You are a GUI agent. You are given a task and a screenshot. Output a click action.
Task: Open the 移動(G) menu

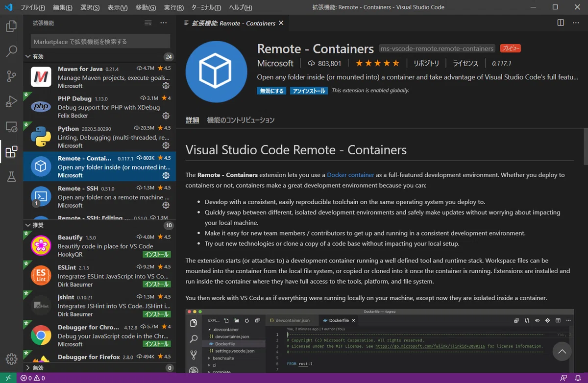[146, 7]
